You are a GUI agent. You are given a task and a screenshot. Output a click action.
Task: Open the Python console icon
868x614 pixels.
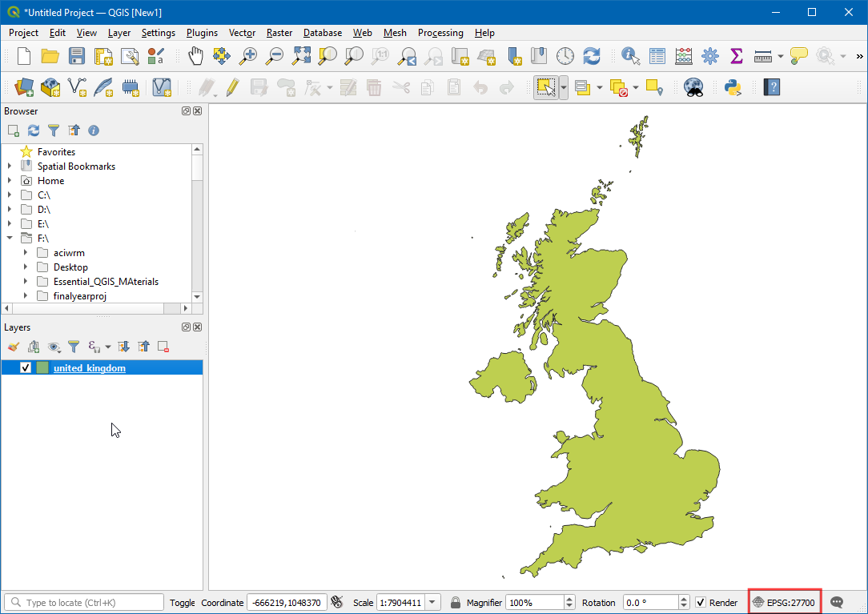tap(731, 87)
